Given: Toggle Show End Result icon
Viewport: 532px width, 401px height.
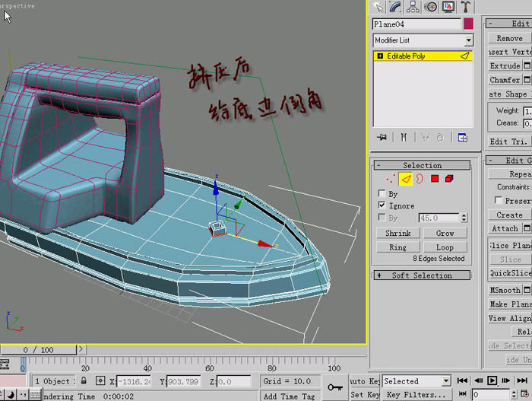Looking at the screenshot, I should coord(404,137).
